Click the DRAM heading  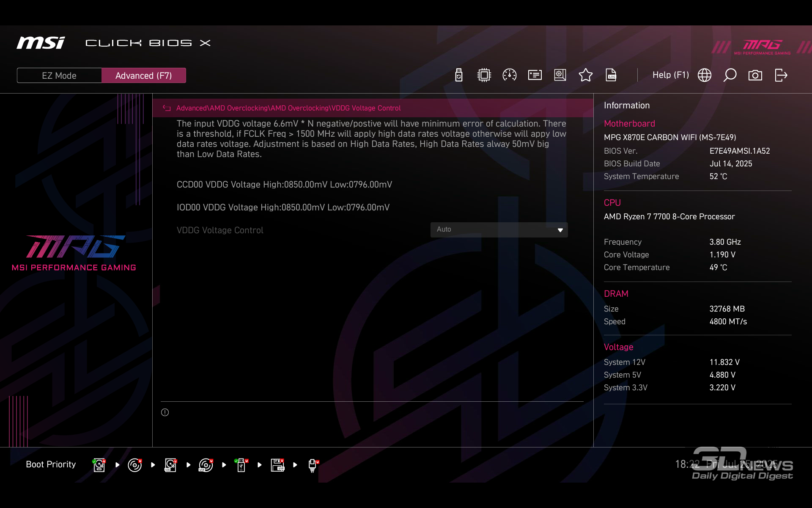616,294
